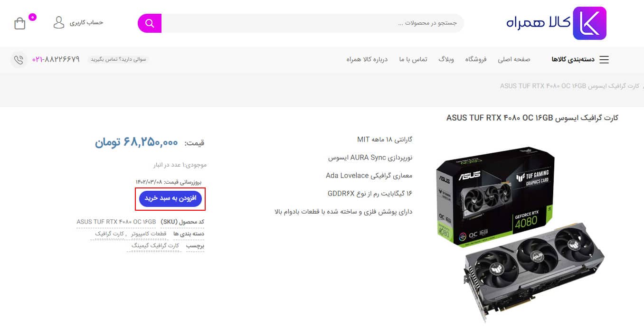Open درباره کالا همراه page
The image size is (644, 336).
coord(367,59)
